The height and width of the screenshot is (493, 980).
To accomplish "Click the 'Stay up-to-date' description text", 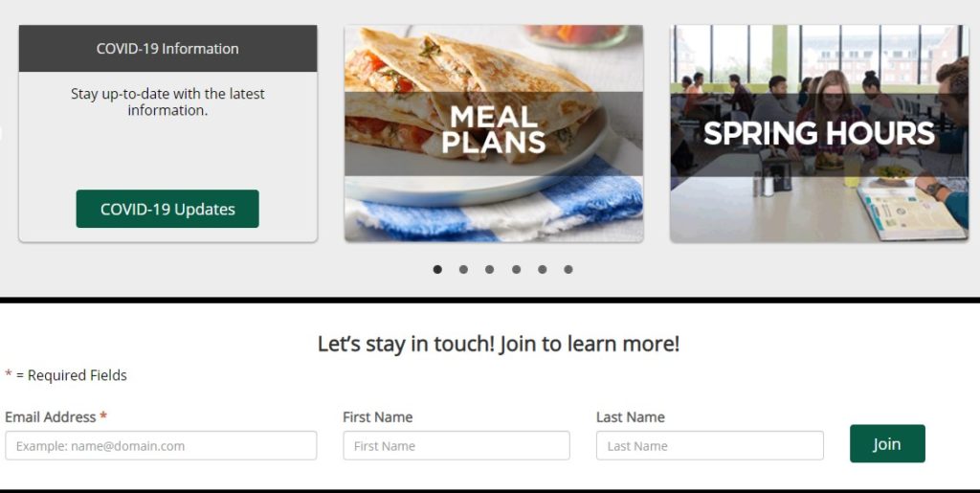I will (167, 101).
